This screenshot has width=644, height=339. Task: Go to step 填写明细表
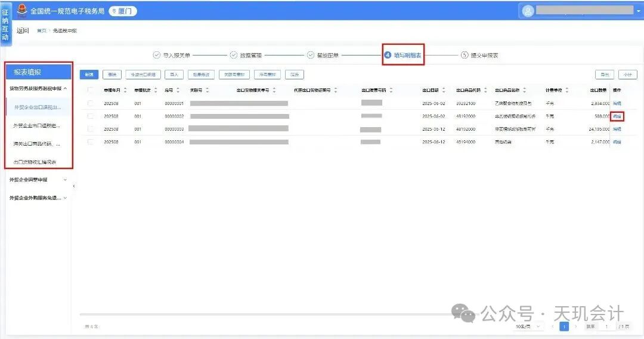click(403, 55)
